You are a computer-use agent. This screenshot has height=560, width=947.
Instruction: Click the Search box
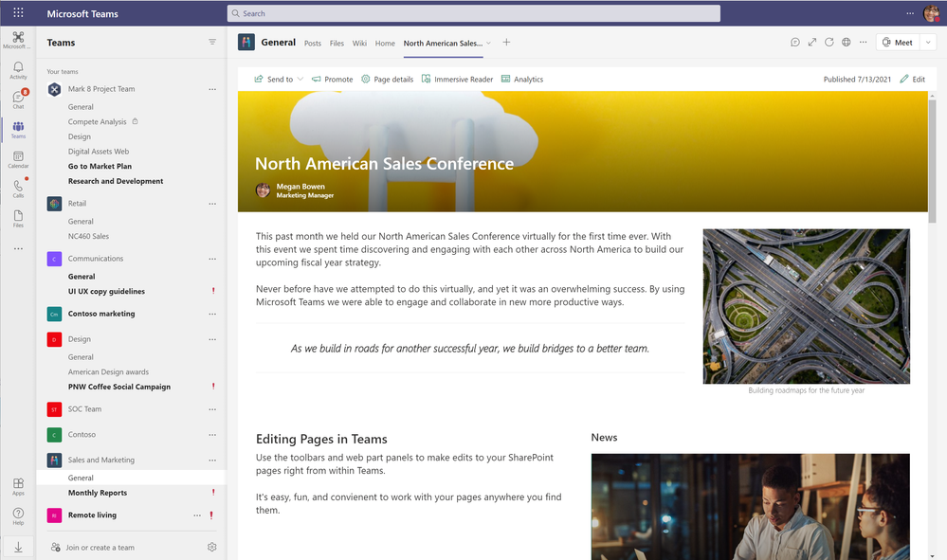click(474, 13)
